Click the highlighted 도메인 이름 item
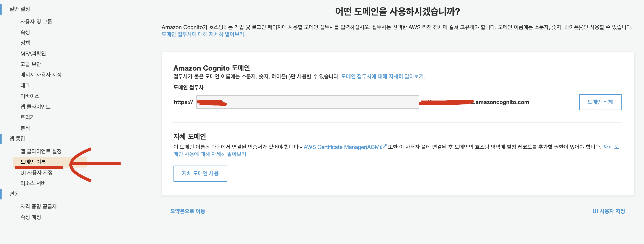The width and height of the screenshot is (644, 244). [x=33, y=162]
